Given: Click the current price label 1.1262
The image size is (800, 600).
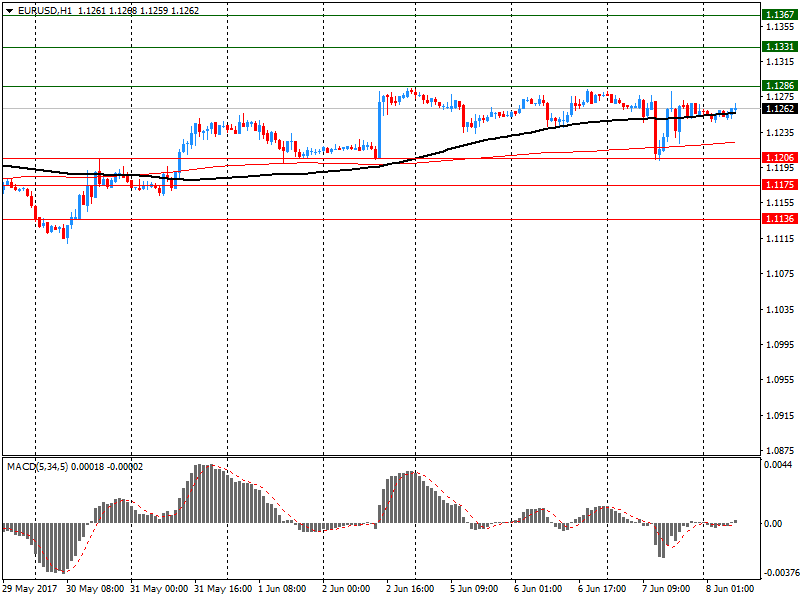Looking at the screenshot, I should tap(780, 108).
